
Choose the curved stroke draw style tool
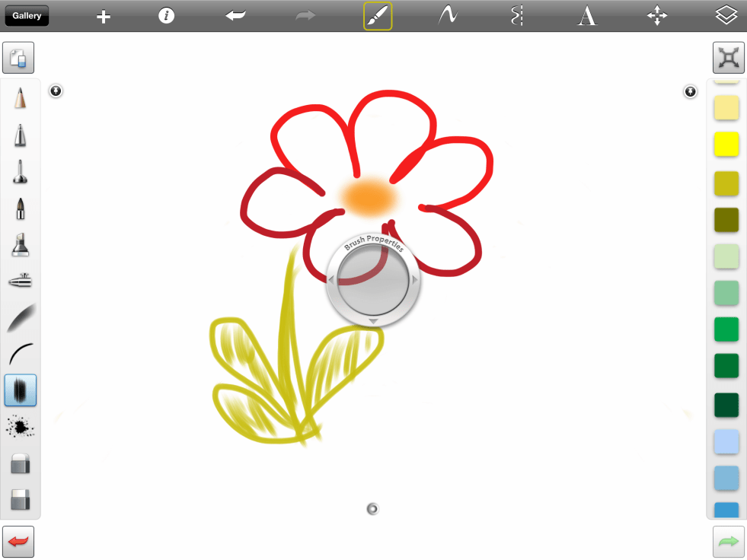447,16
